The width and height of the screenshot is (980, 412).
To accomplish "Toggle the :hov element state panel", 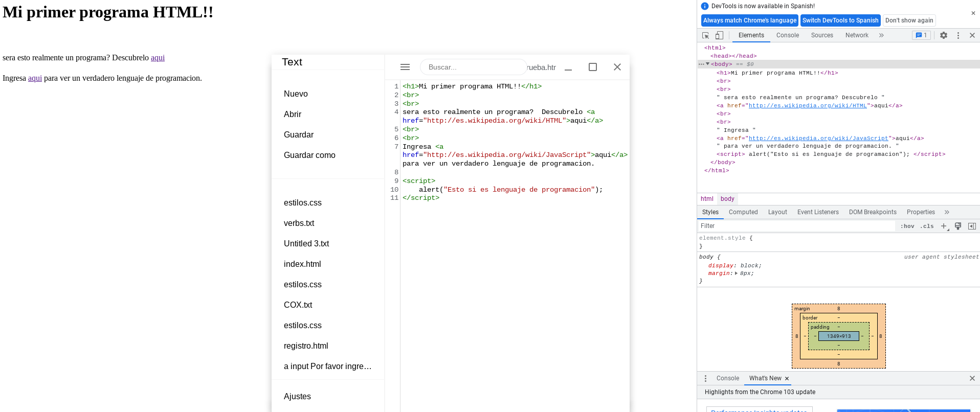I will tap(907, 226).
